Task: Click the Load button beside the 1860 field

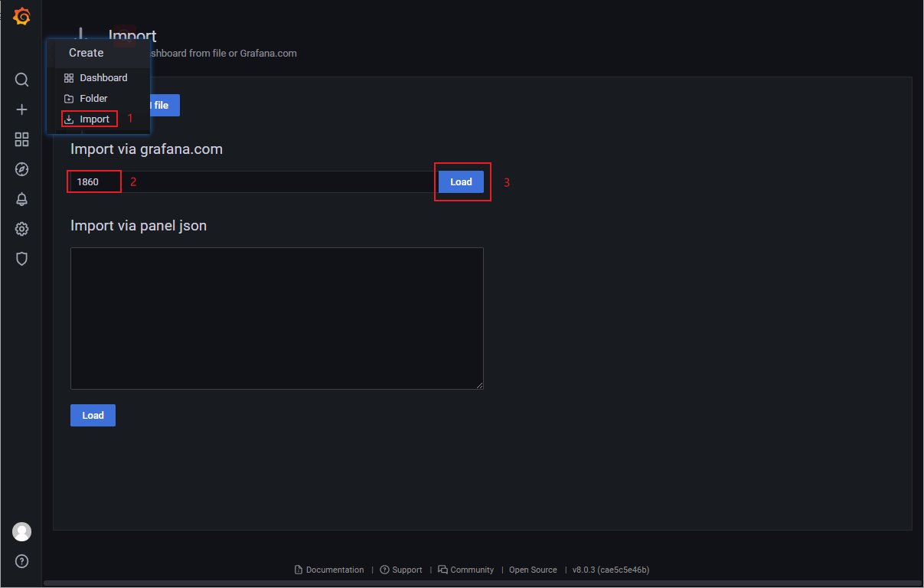Action: pyautogui.click(x=461, y=182)
